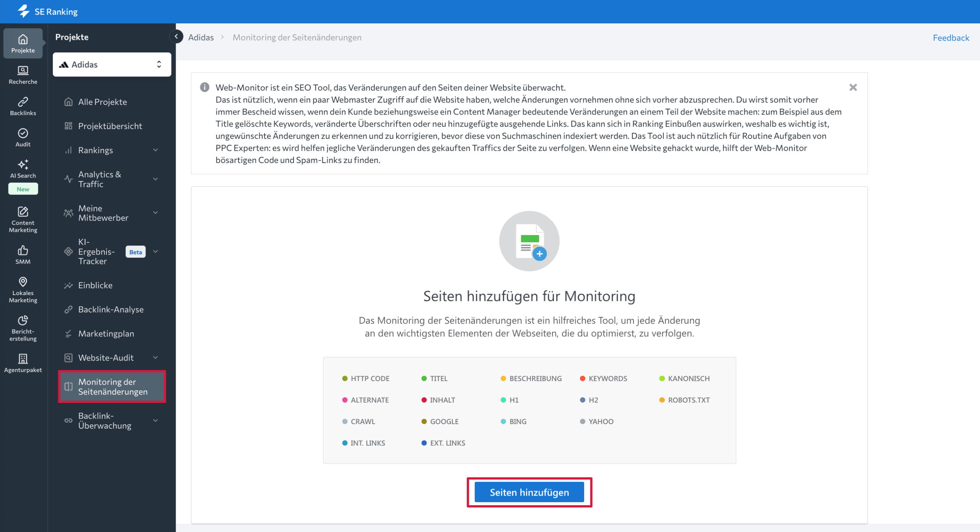Click the sparkline icon beside Einblicke
Viewport: 980px width, 532px height.
tap(69, 285)
